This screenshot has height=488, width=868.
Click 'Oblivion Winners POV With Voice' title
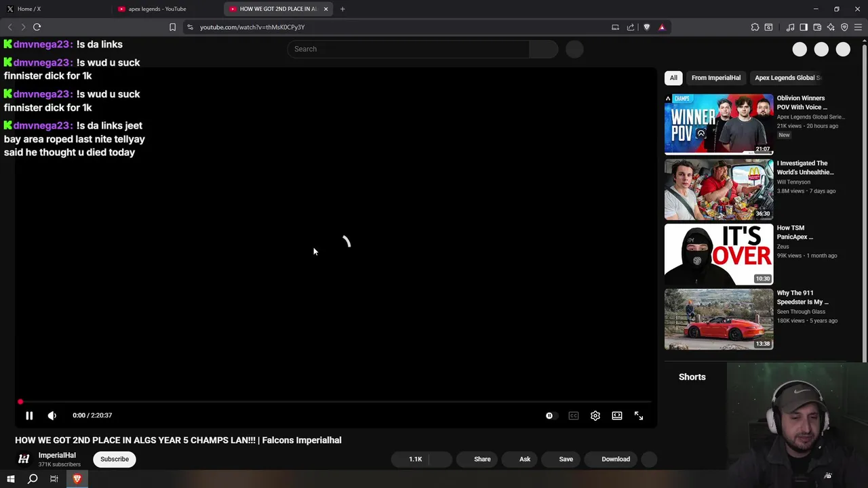(x=802, y=102)
